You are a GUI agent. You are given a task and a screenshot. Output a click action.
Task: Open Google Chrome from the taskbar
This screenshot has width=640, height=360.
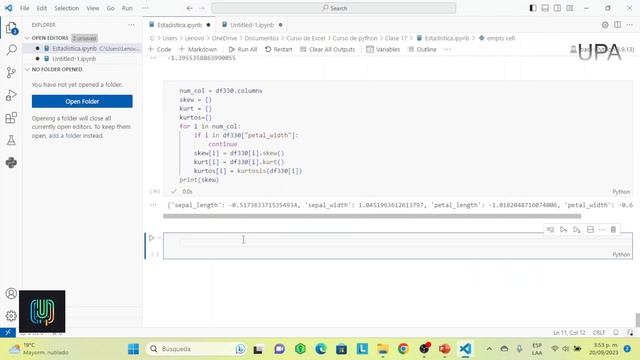click(403, 349)
